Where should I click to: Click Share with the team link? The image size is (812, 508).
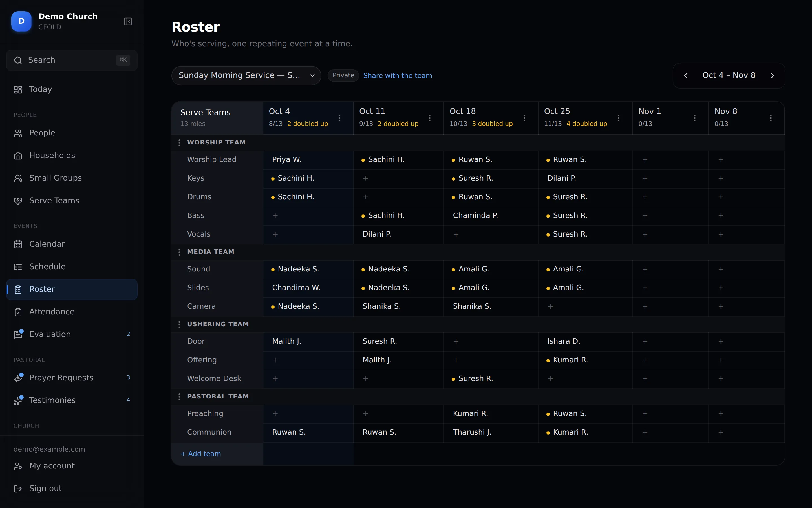(398, 76)
